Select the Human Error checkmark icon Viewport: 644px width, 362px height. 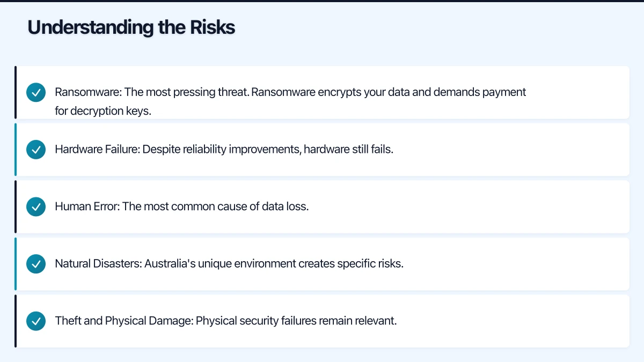coord(36,206)
